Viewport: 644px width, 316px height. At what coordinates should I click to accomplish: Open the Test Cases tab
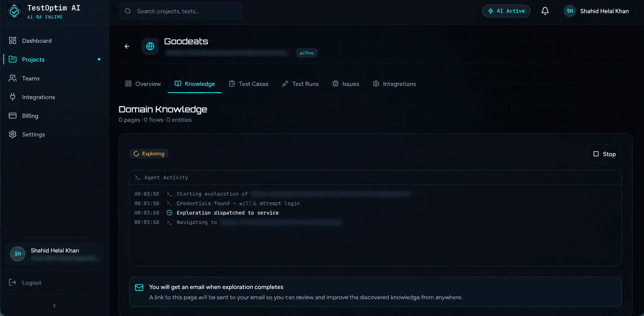248,84
